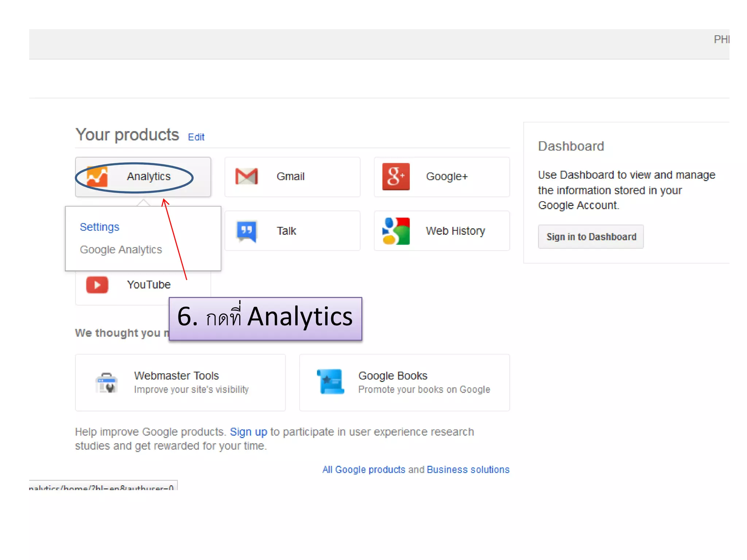Click the red Google+ icon
The width and height of the screenshot is (747, 560).
(396, 176)
